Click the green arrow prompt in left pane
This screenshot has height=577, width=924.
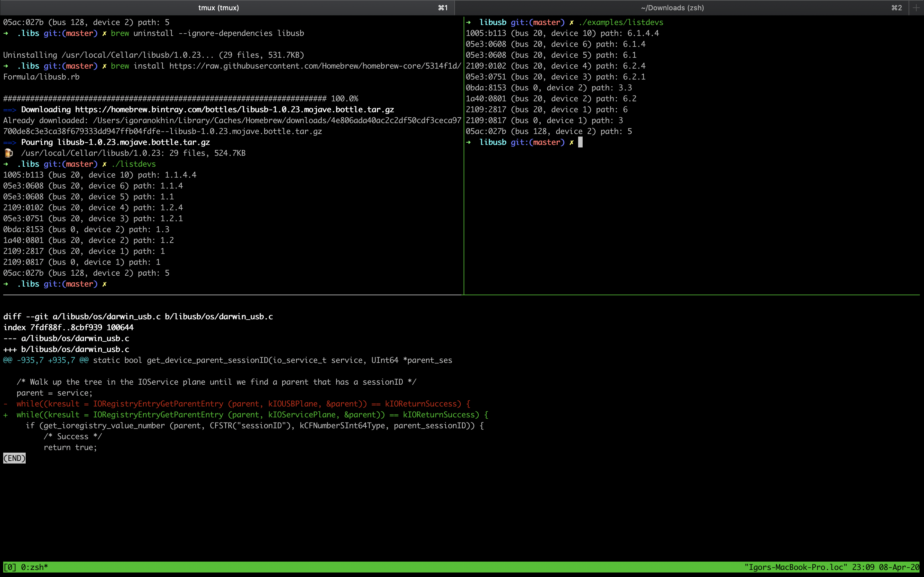[x=6, y=284]
